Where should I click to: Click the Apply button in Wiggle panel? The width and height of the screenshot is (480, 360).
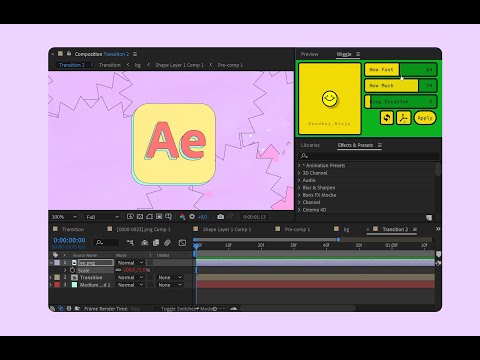pyautogui.click(x=425, y=118)
